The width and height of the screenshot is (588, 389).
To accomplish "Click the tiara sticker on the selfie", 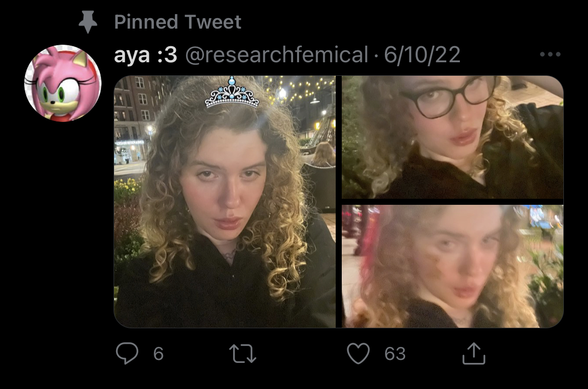I will coord(232,92).
